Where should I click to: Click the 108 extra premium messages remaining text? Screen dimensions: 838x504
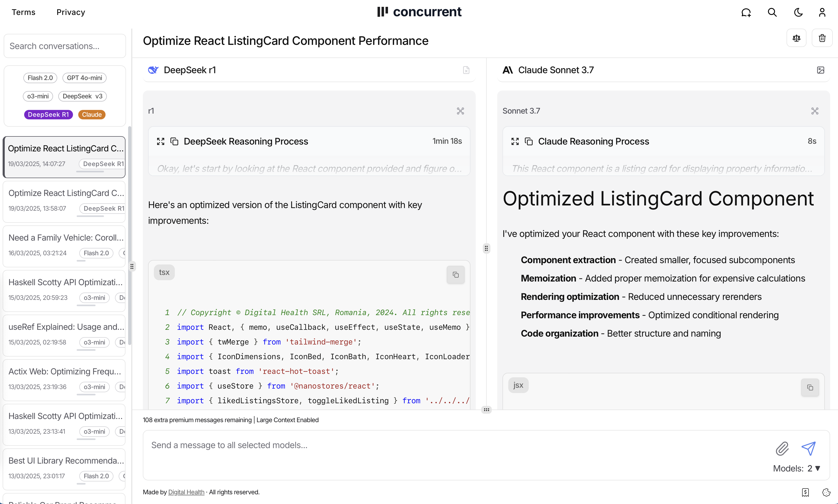(197, 420)
